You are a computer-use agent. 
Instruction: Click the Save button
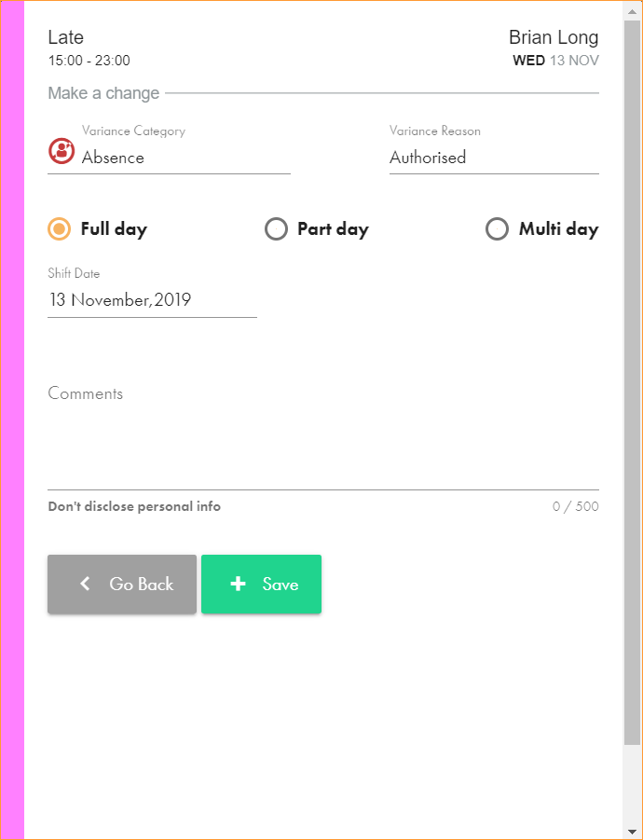(x=261, y=584)
